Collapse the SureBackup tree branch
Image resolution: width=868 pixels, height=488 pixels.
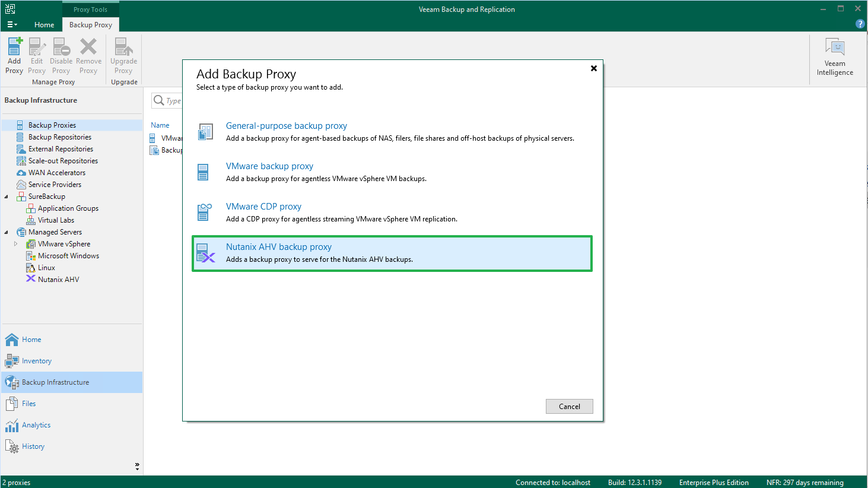click(x=7, y=197)
